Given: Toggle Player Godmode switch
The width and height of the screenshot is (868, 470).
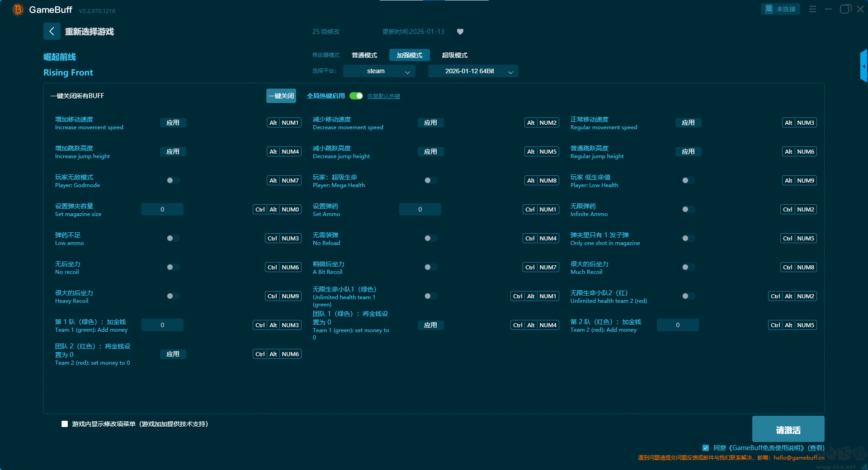Looking at the screenshot, I should [173, 180].
